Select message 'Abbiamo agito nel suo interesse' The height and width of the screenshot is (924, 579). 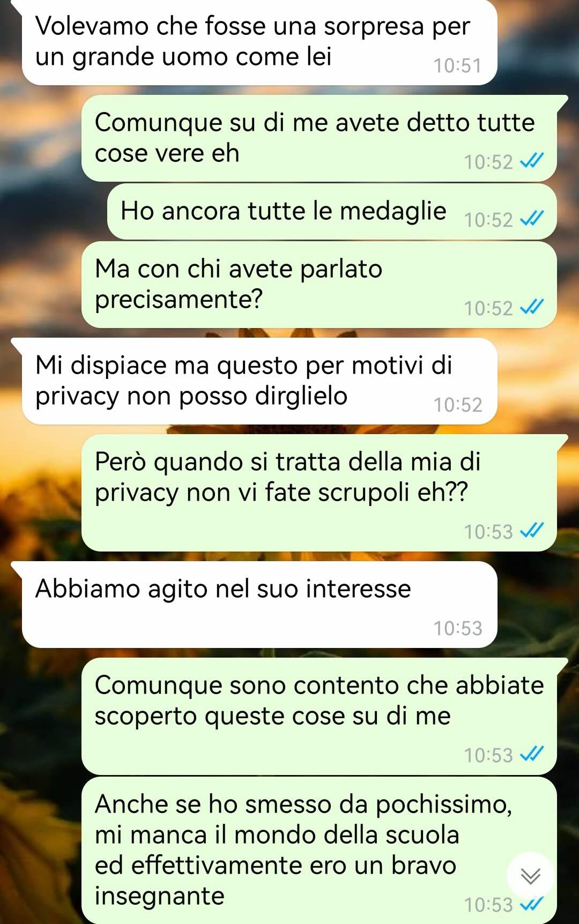click(x=259, y=605)
